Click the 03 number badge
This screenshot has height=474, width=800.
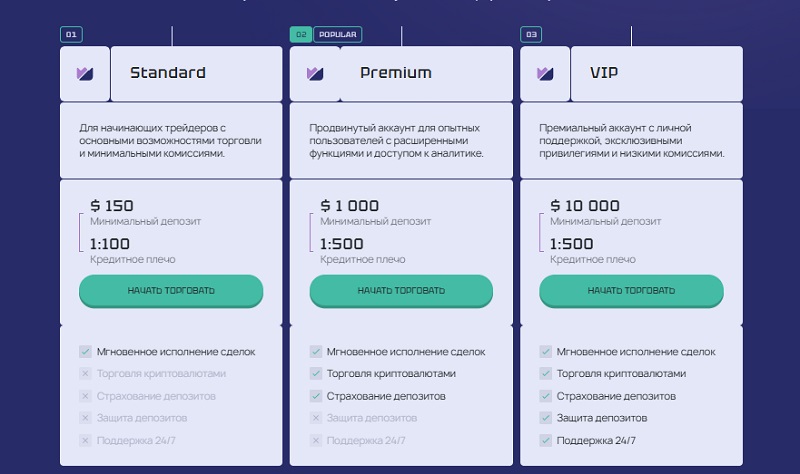pos(531,34)
